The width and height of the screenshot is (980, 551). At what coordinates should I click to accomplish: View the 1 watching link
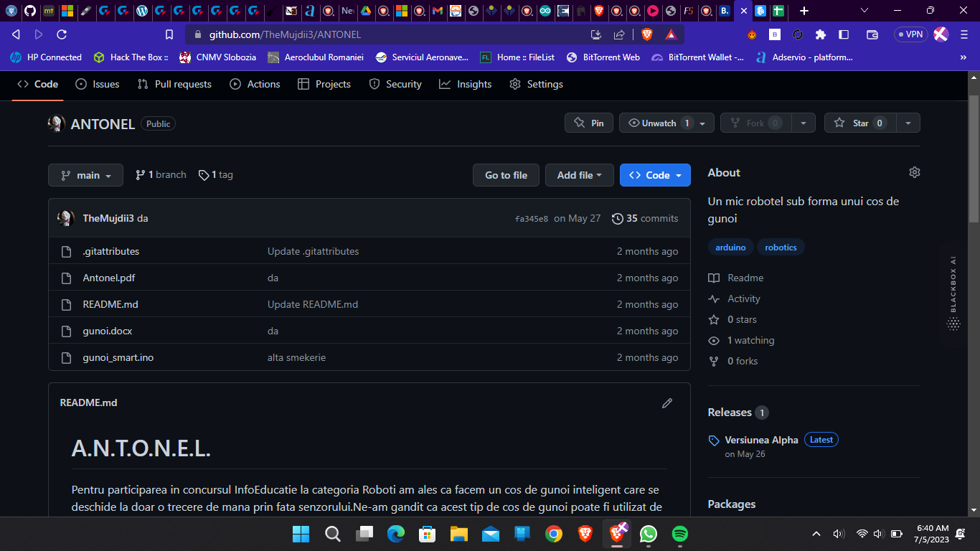click(x=742, y=340)
